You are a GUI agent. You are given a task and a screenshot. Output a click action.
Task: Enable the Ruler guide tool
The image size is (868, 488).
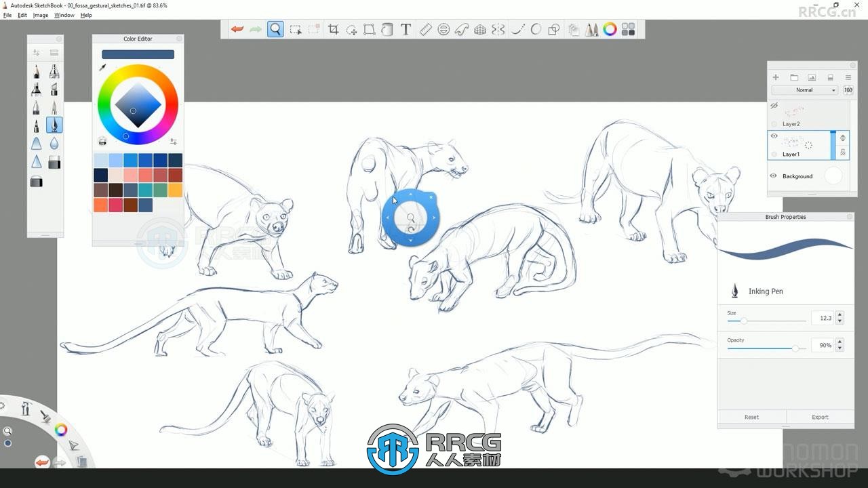(x=425, y=29)
